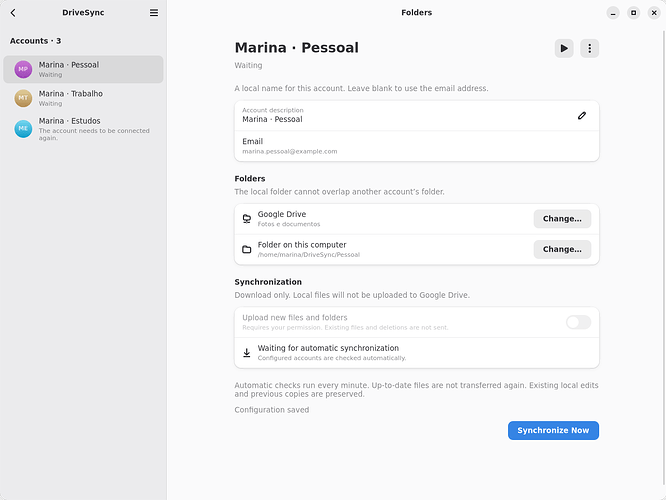Click the Waiting for automatic synchronization row
This screenshot has height=500, width=666.
coord(417,353)
